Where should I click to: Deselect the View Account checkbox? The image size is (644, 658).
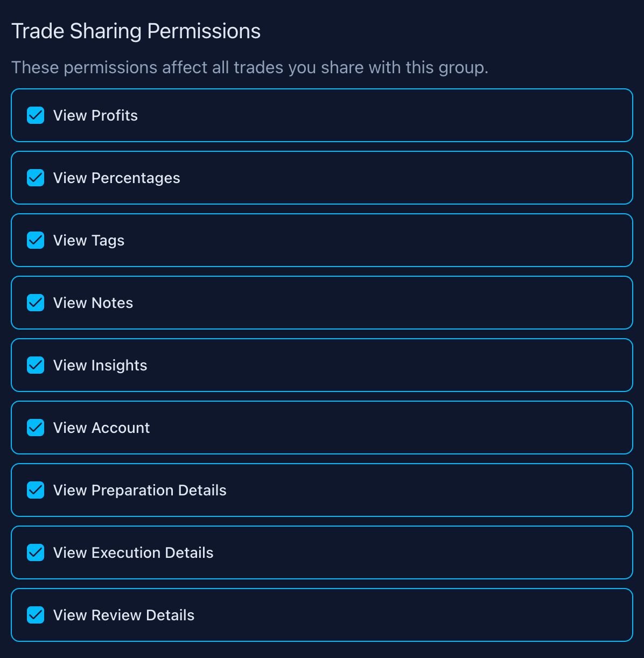[x=36, y=428]
